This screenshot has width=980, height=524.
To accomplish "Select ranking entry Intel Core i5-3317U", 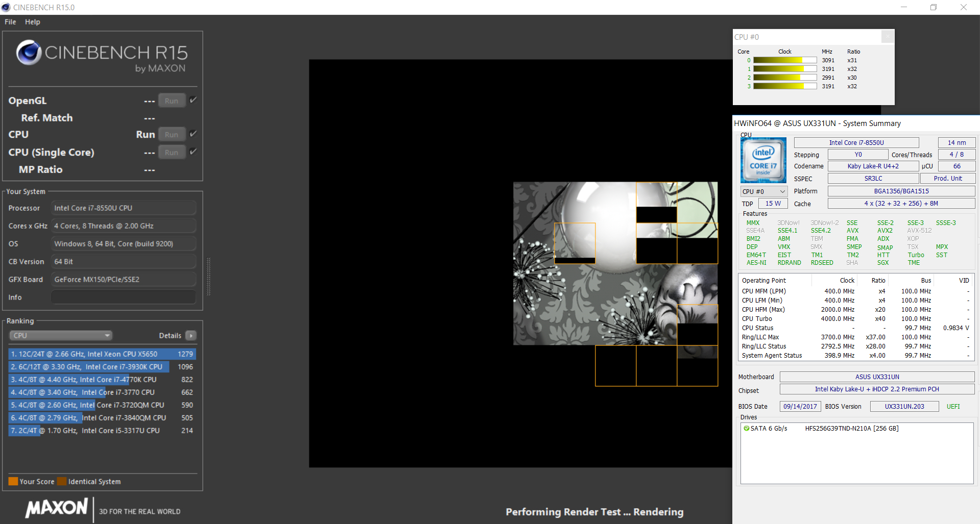I will [102, 430].
